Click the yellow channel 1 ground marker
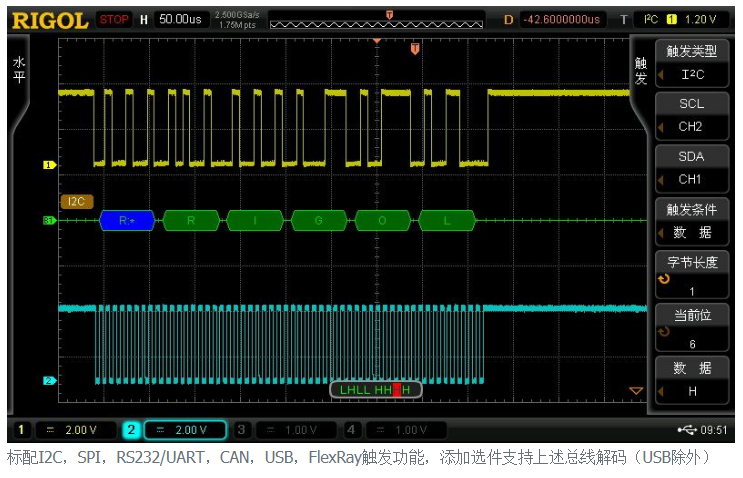The image size is (743, 478). click(x=49, y=165)
